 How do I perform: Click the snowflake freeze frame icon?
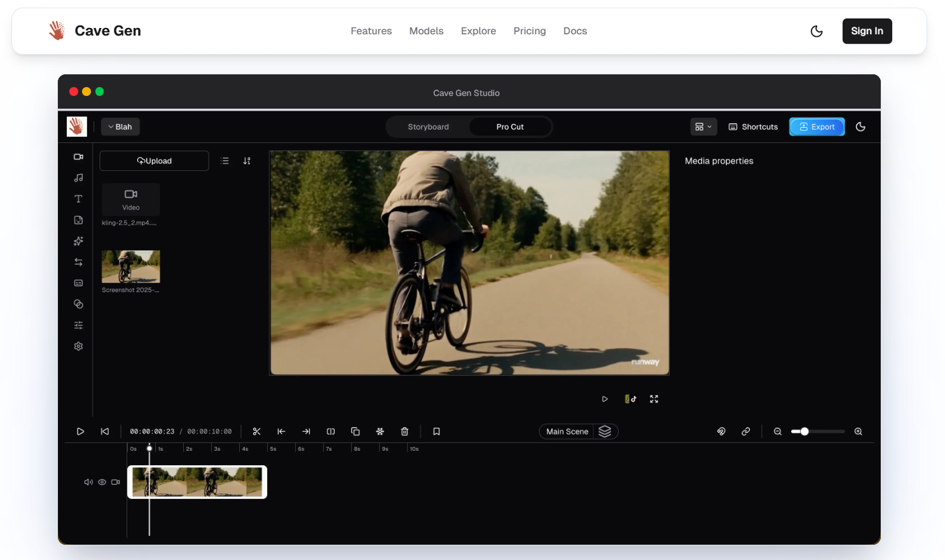point(380,432)
